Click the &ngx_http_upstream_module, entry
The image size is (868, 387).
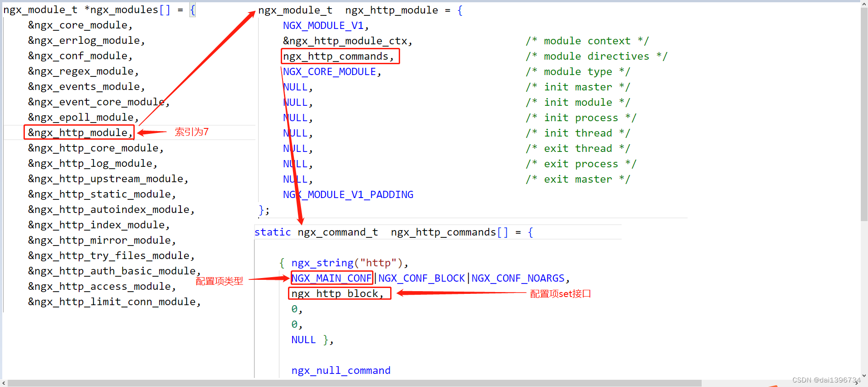(x=108, y=179)
